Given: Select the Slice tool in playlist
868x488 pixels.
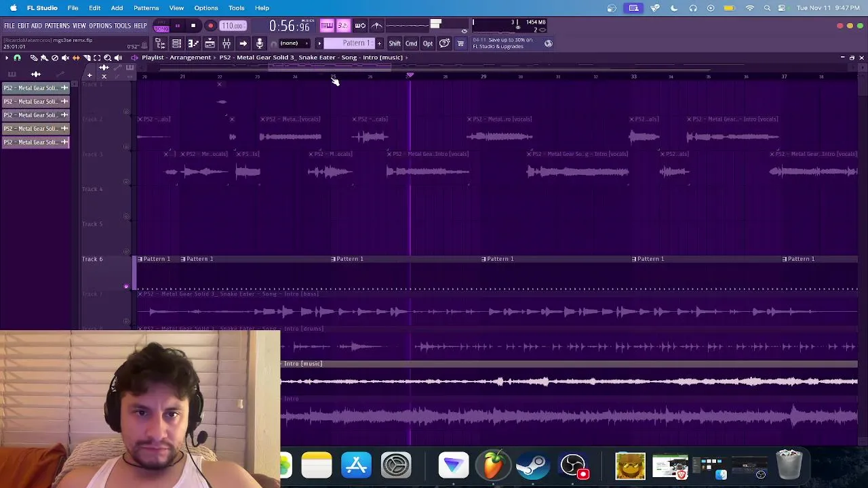Looking at the screenshot, I should [87, 58].
